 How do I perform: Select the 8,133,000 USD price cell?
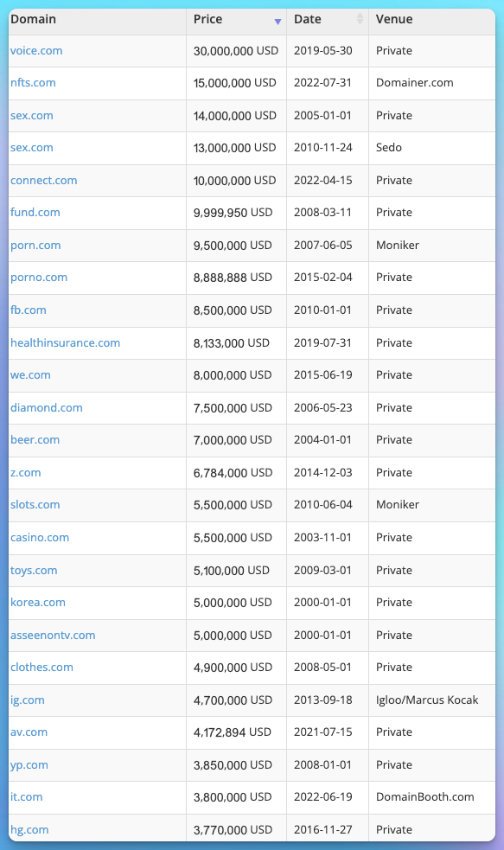[x=232, y=342]
